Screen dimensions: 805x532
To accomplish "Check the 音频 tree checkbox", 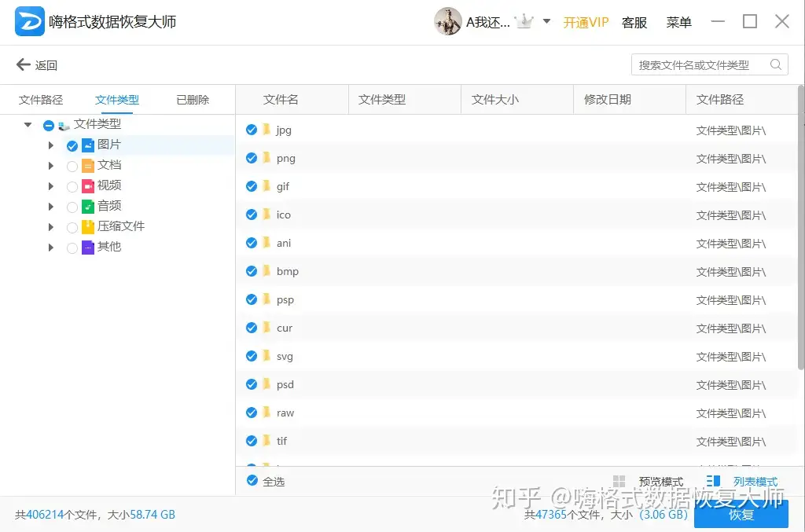I will coord(72,207).
